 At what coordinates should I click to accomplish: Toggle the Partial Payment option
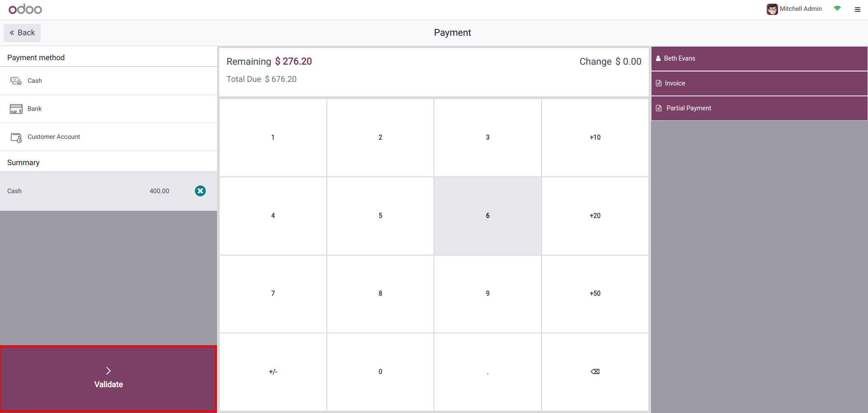click(x=759, y=108)
